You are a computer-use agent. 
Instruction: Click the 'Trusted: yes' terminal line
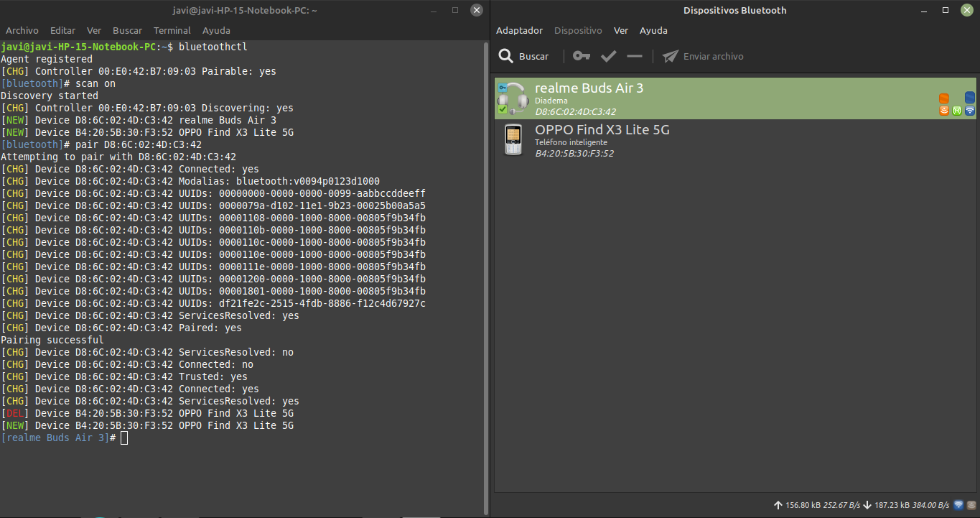124,376
